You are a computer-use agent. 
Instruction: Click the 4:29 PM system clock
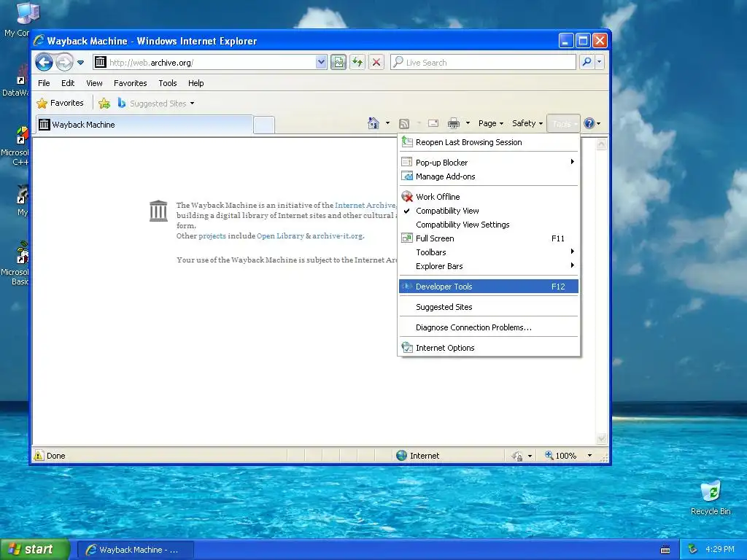tap(720, 549)
